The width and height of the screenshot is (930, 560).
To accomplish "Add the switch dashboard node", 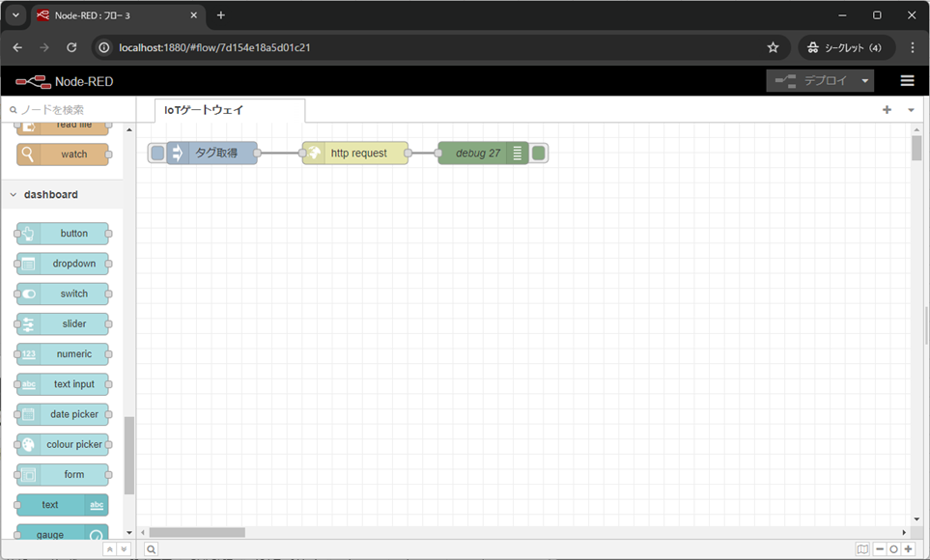I will (x=63, y=294).
